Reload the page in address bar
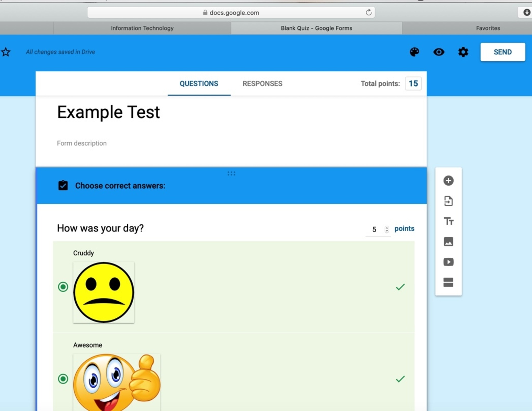 click(368, 12)
